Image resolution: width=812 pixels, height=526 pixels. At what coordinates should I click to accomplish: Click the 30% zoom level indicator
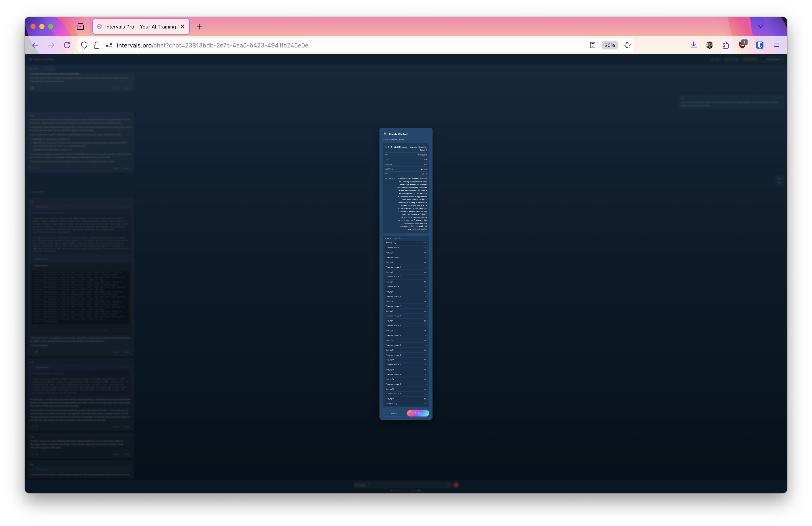tap(609, 45)
